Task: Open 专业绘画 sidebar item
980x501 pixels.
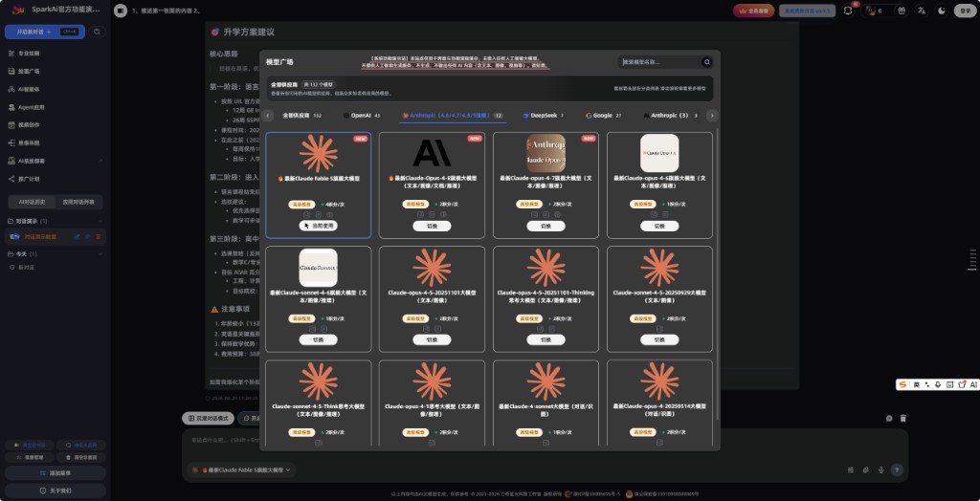Action: point(55,54)
